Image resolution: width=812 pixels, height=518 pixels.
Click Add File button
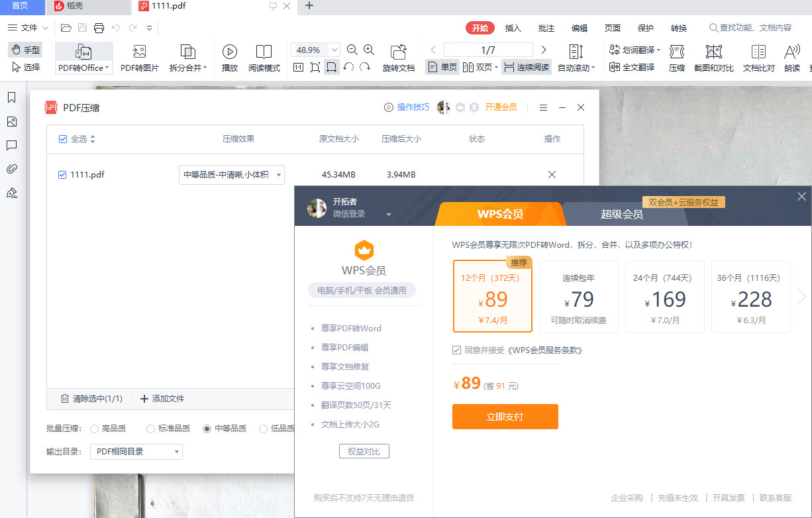[162, 399]
